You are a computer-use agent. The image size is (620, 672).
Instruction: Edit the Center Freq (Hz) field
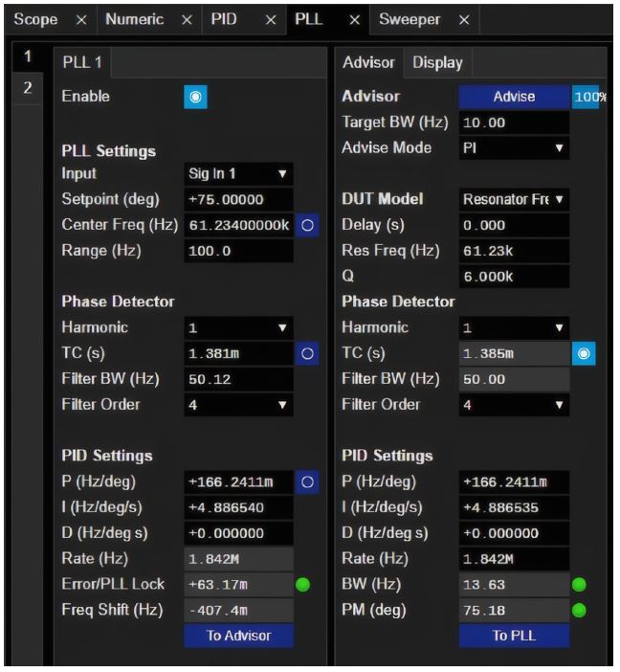(x=238, y=225)
